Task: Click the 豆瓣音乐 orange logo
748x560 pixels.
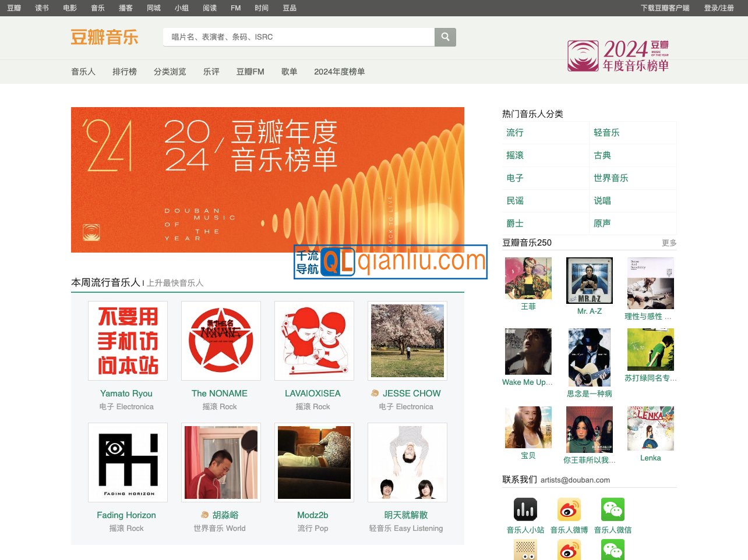Action: (x=105, y=37)
